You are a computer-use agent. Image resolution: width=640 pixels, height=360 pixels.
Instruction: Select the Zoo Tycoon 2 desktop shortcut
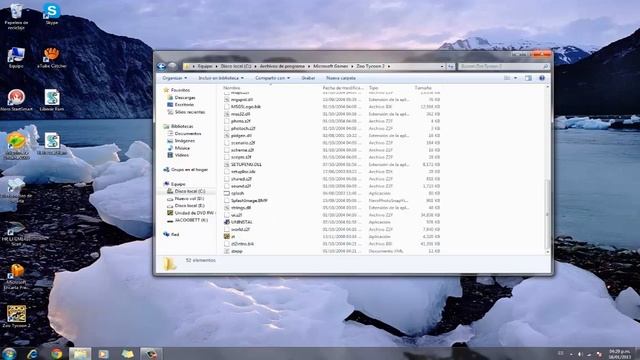point(16,316)
